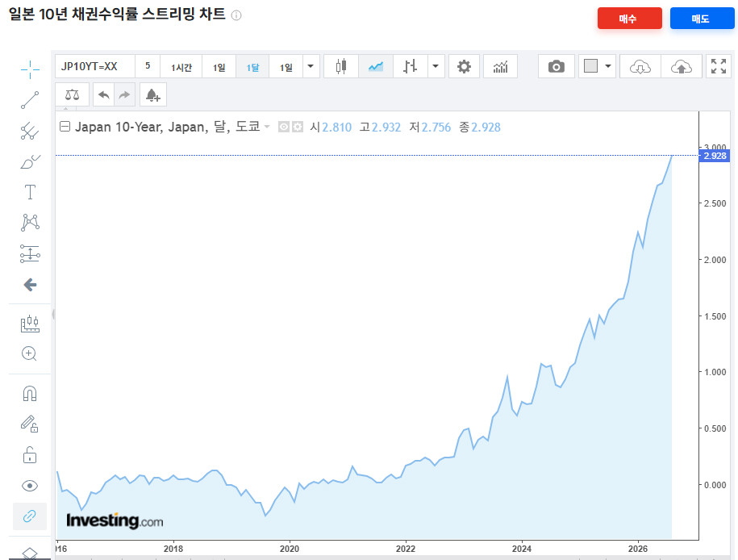This screenshot has height=560, width=738.
Task: Enter fullscreen chart mode
Action: 719,66
